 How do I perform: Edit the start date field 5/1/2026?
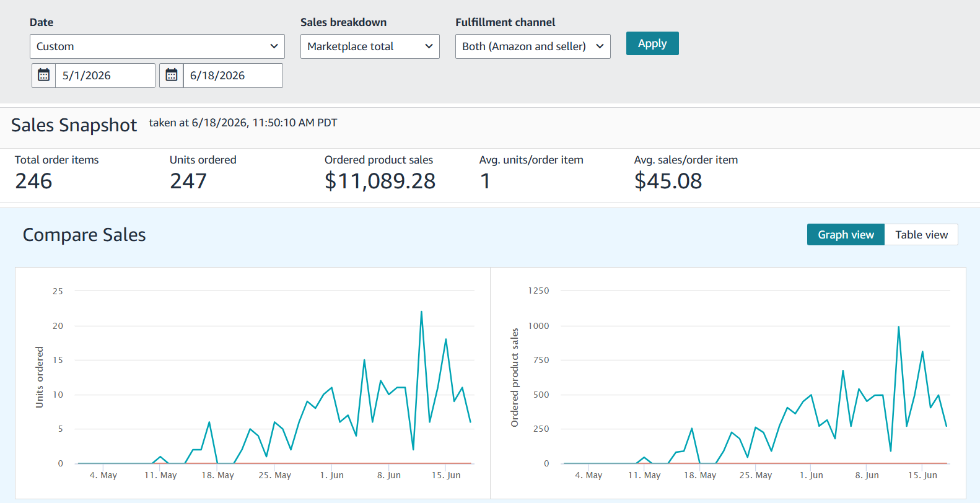coord(105,76)
